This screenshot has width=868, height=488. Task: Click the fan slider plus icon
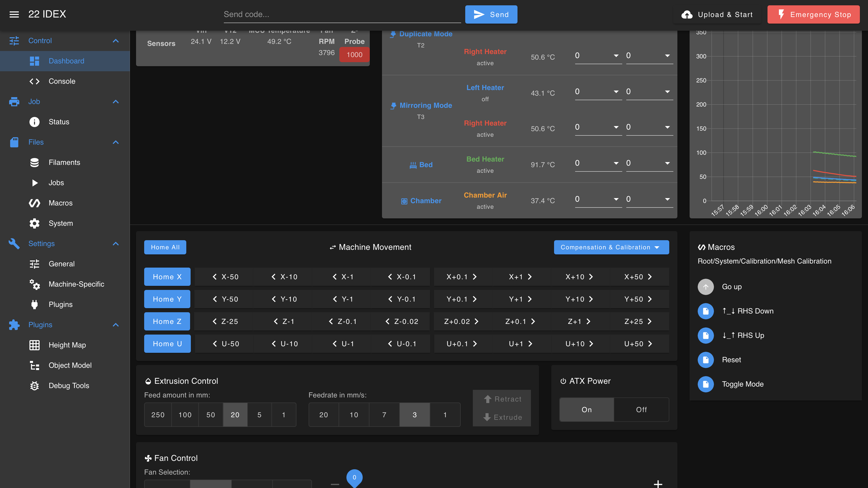(x=658, y=484)
